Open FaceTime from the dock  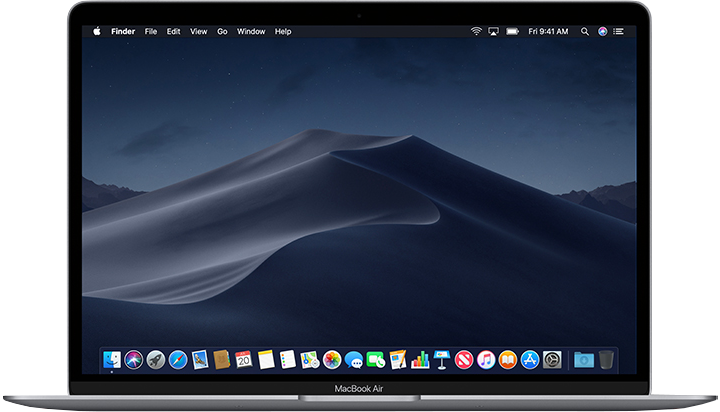click(x=376, y=359)
